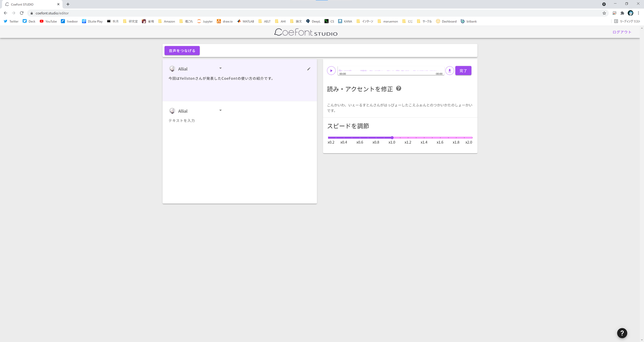
Task: Expand voice dropdown on the Yellston text line
Action: coord(220,68)
